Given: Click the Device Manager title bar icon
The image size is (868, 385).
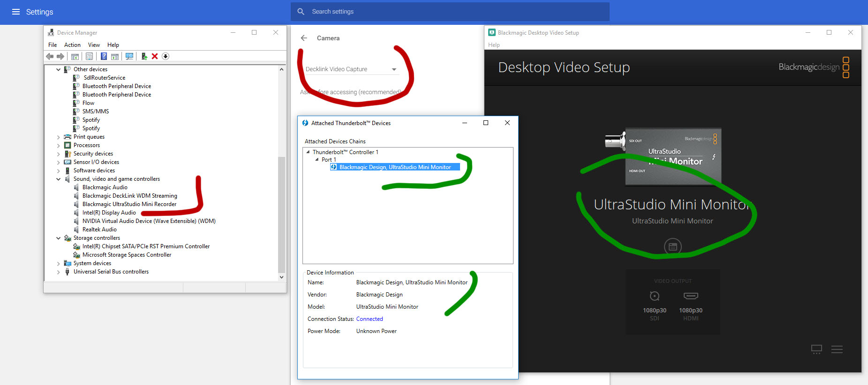Looking at the screenshot, I should point(51,32).
